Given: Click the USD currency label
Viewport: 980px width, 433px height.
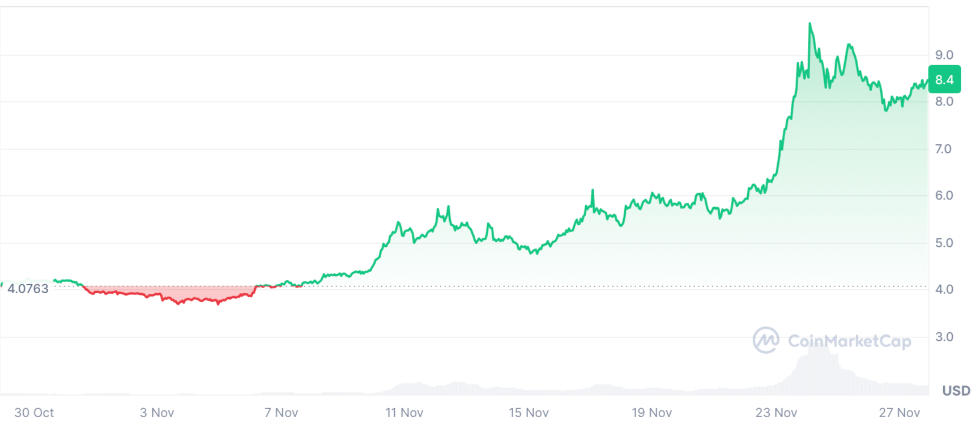Looking at the screenshot, I should point(956,391).
